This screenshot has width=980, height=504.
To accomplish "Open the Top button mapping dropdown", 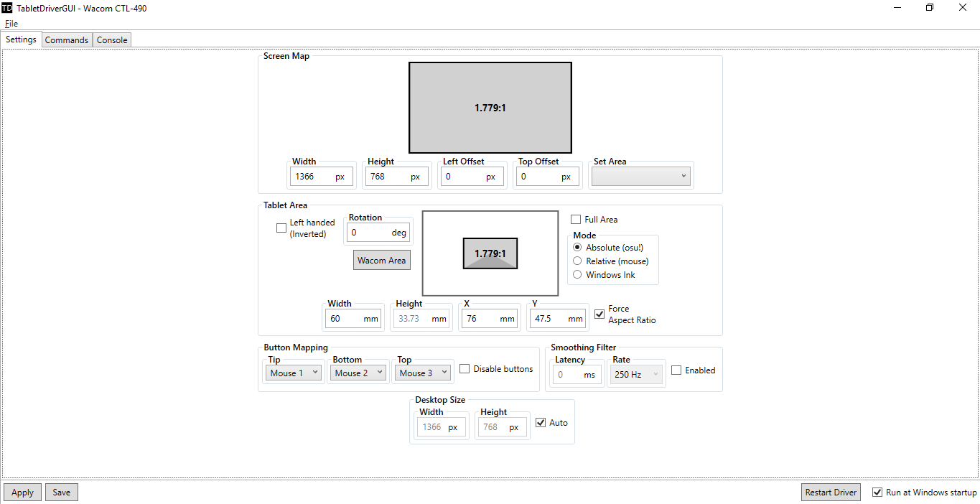I will (424, 373).
